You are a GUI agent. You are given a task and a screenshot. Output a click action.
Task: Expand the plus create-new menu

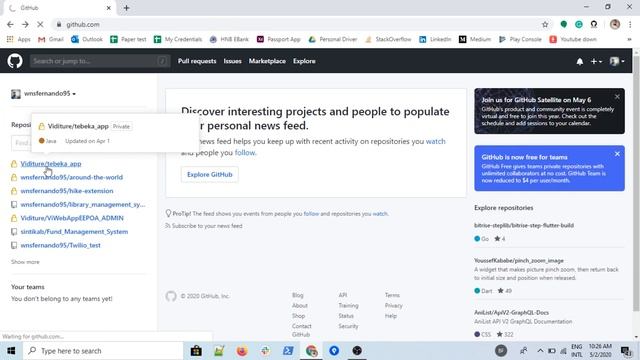click(596, 61)
